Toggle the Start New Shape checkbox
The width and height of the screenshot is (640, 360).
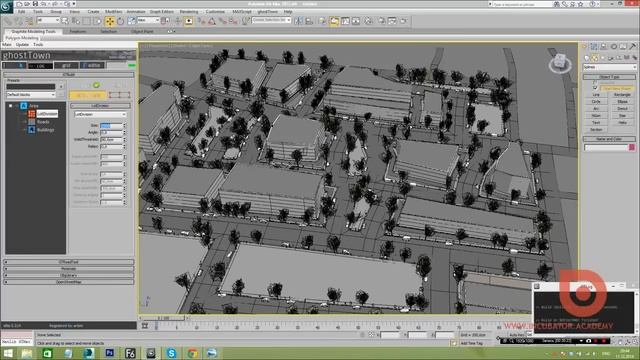(x=595, y=88)
